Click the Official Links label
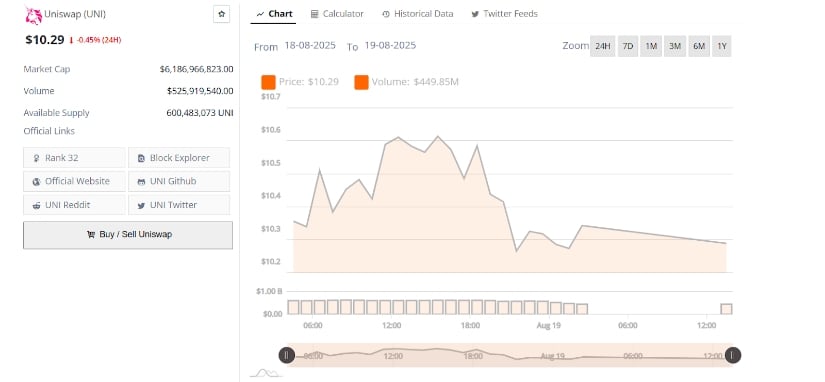This screenshot has height=382, width=825. click(49, 131)
